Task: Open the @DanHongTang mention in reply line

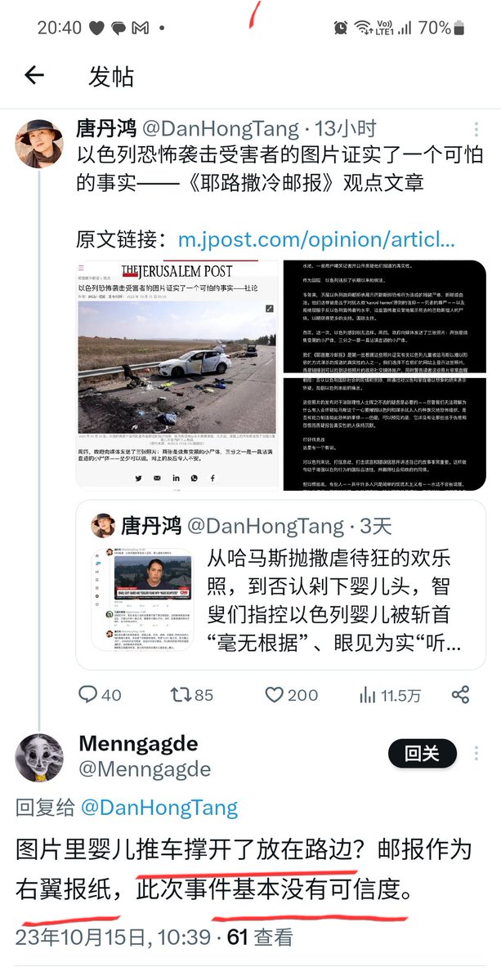Action: click(159, 808)
